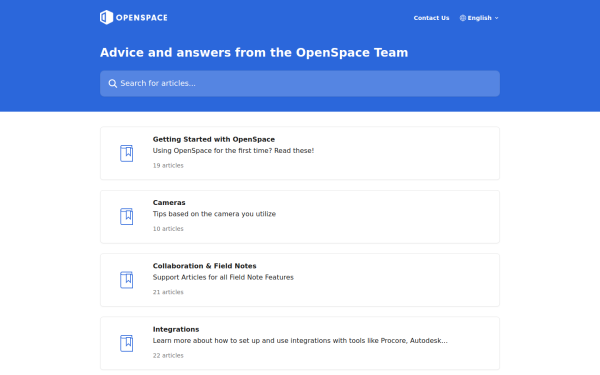Open the Integrations collection title

[x=176, y=329]
